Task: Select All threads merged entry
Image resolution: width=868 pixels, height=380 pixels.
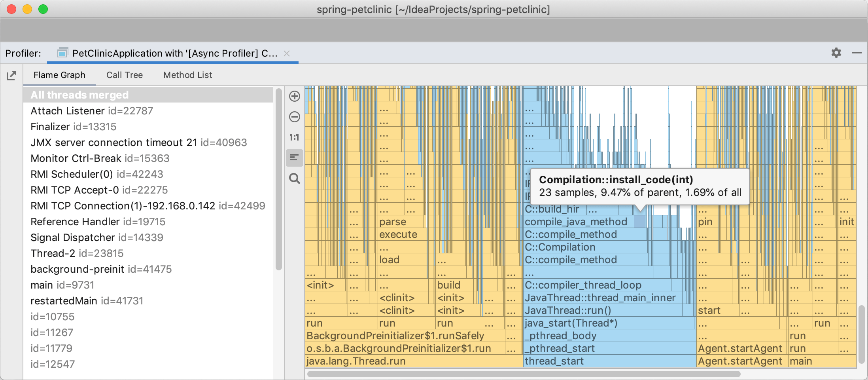Action: click(148, 95)
